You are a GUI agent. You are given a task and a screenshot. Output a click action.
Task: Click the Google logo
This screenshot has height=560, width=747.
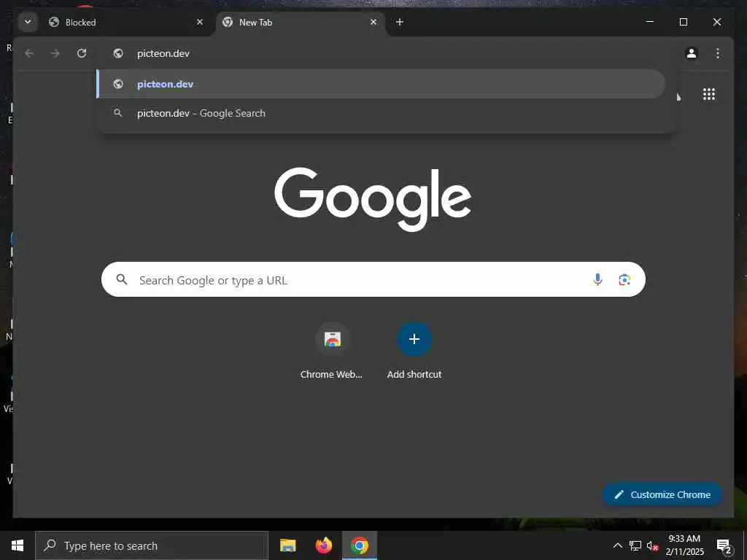(x=373, y=199)
